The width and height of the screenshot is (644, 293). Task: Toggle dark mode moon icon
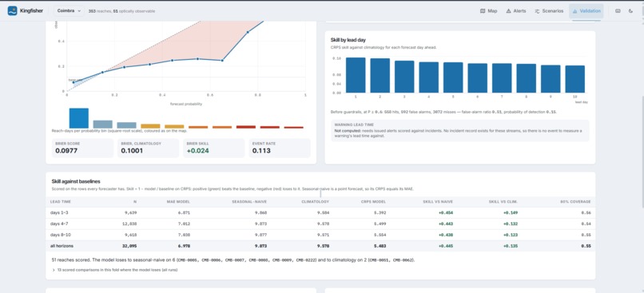(x=631, y=11)
